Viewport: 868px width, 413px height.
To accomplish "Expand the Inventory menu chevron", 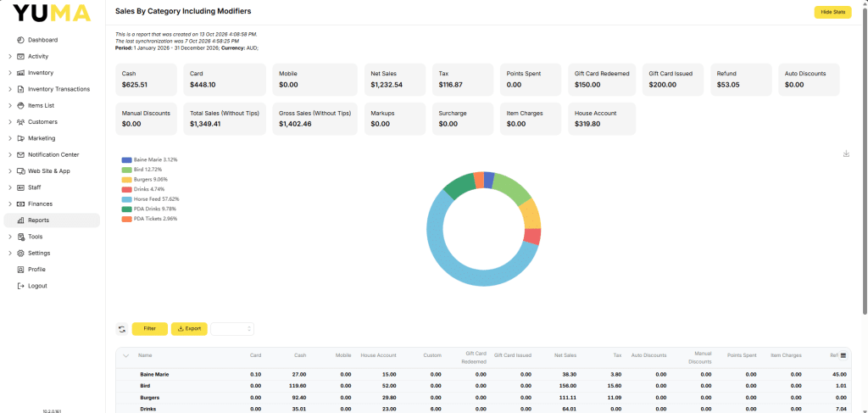I will point(10,73).
